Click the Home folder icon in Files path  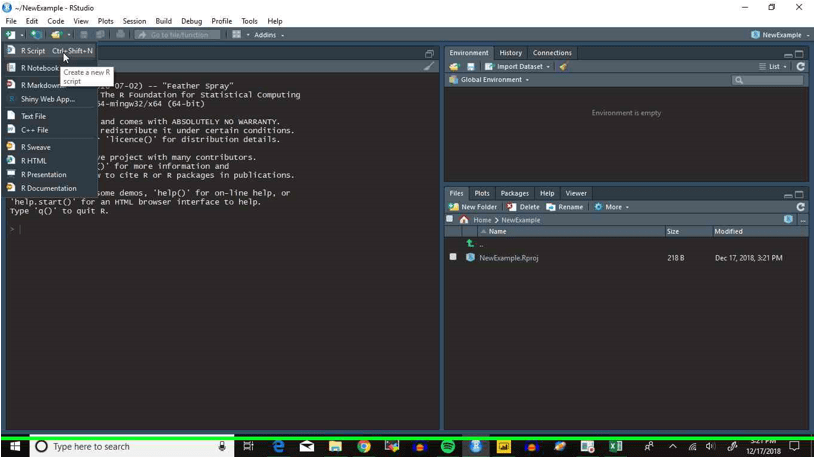click(464, 219)
